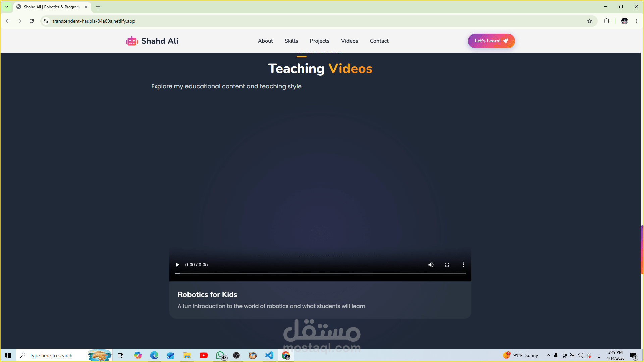Go forward in browser history
Image resolution: width=644 pixels, height=362 pixels.
(19, 21)
